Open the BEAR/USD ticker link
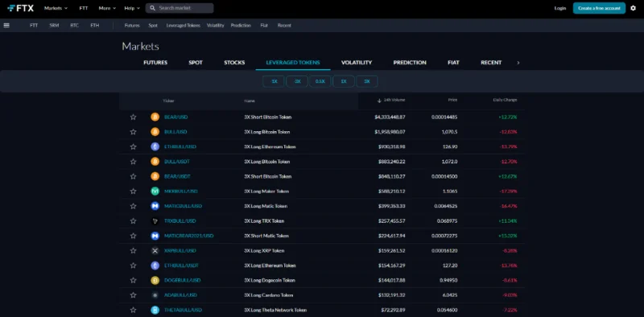Screen dimensions: 644x317 point(175,117)
